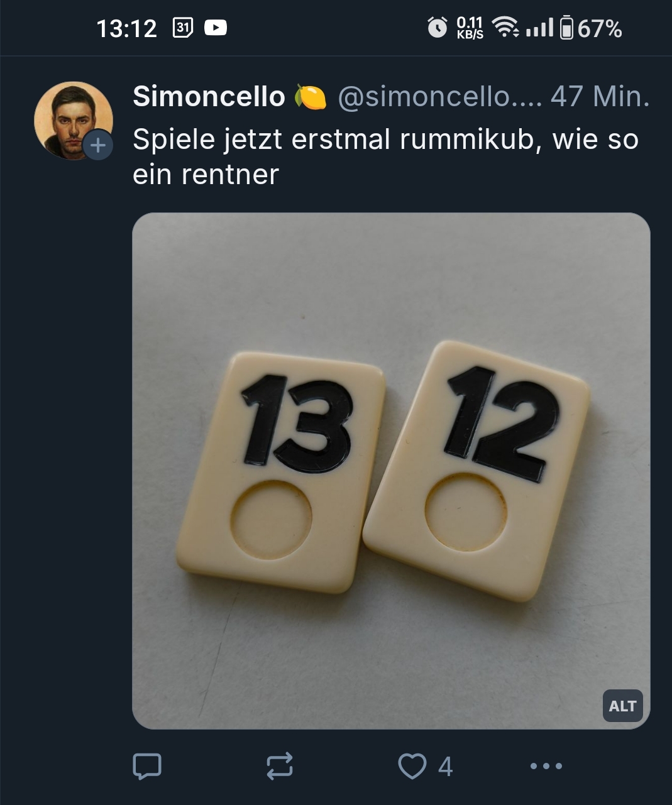Tap the Wi-Fi status icon
Screen dimensions: 672x805
click(x=505, y=27)
